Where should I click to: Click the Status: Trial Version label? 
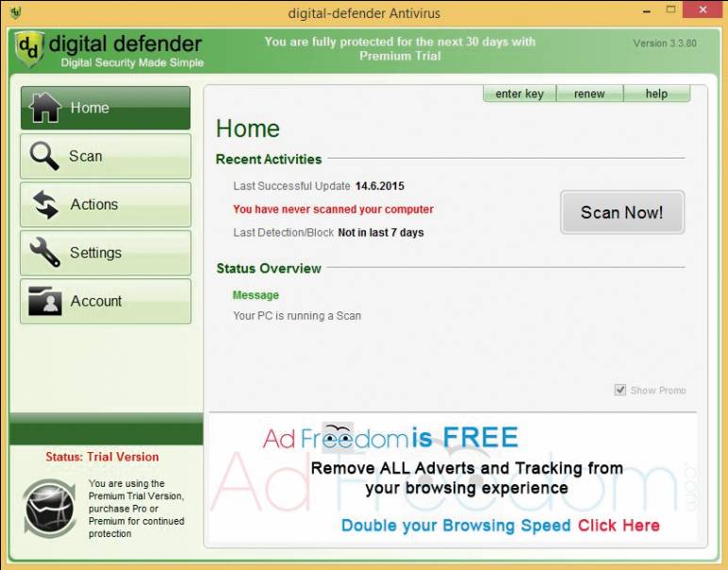[102, 457]
